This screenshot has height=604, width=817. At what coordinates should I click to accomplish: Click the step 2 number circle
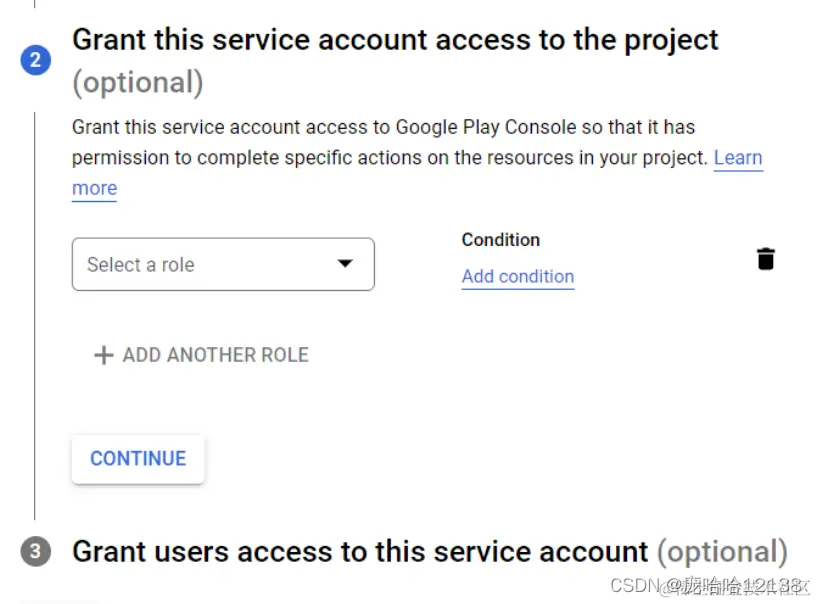pyautogui.click(x=35, y=60)
